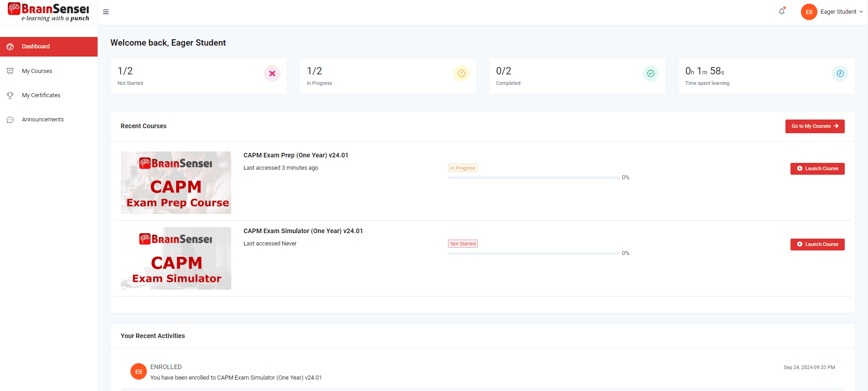The height and width of the screenshot is (391, 868).
Task: Click the ENROLLED activity label
Action: click(x=166, y=367)
